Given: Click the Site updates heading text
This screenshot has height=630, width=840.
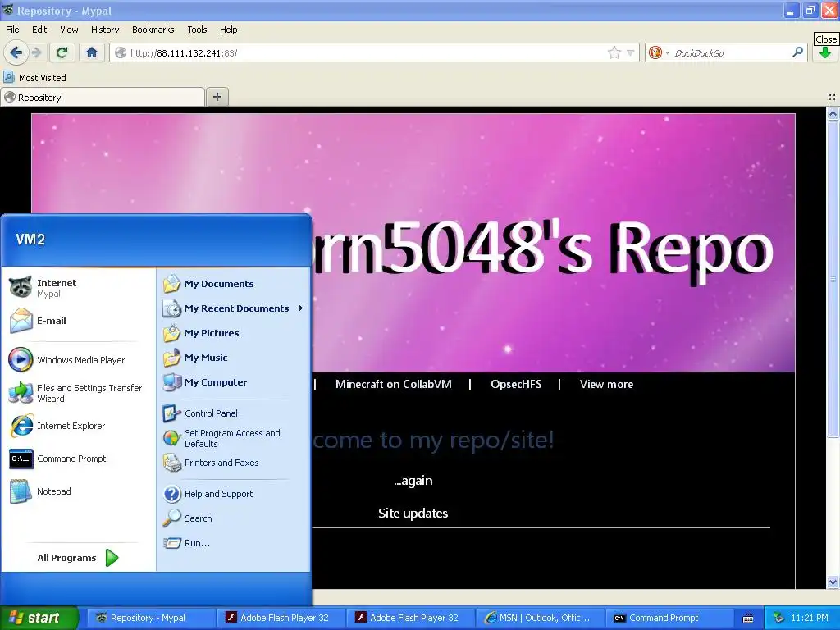Looking at the screenshot, I should [413, 514].
